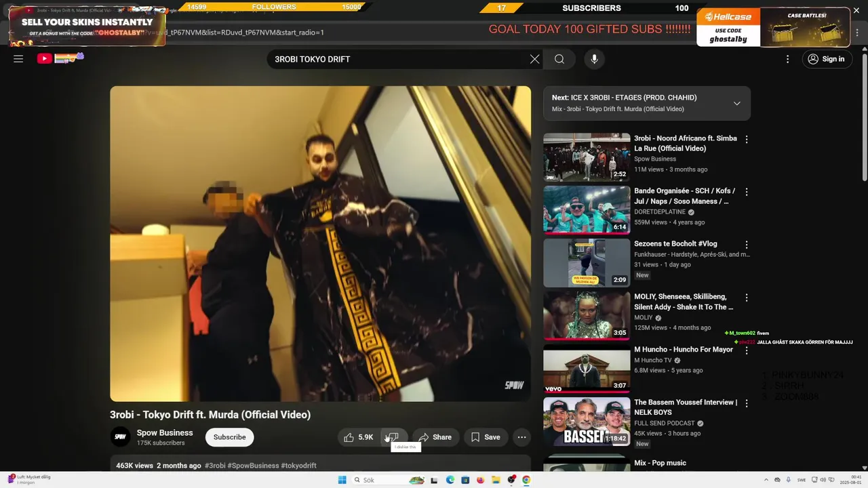Open the Sezoens te Bocholt #Vlog title
The image size is (868, 488).
pyautogui.click(x=675, y=244)
